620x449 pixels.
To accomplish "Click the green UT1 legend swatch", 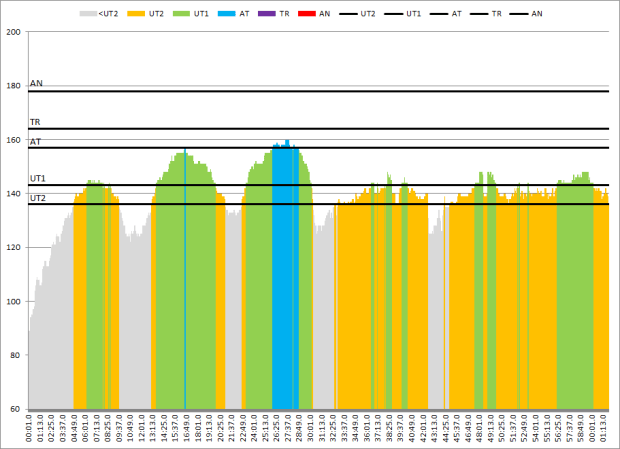I will (x=182, y=14).
